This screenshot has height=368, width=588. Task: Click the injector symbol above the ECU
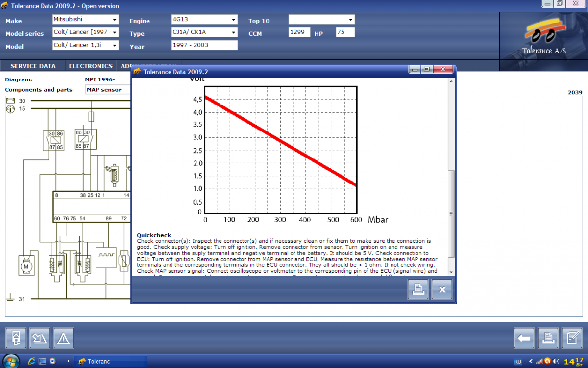pyautogui.click(x=113, y=176)
